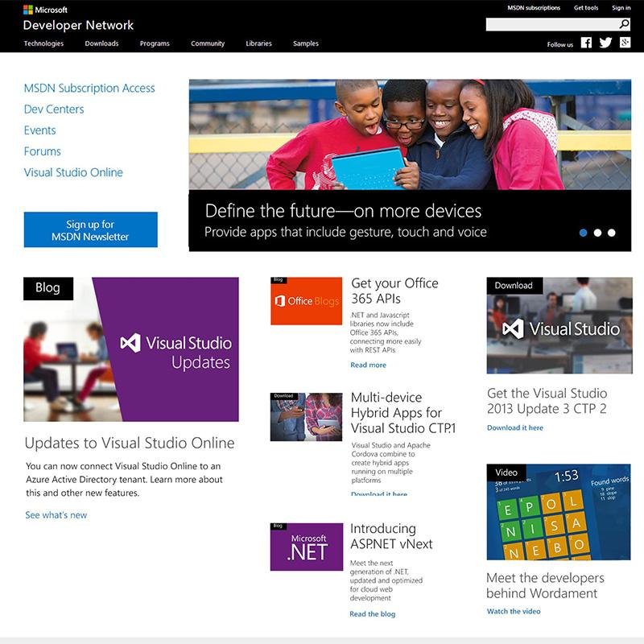The width and height of the screenshot is (644, 644).
Task: Follow MSDN on Facebook
Action: (x=586, y=43)
